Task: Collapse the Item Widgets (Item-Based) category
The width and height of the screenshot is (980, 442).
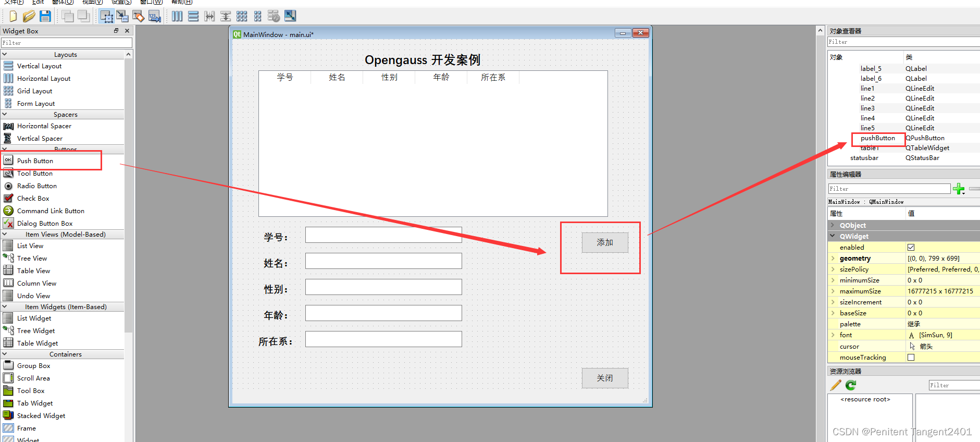Action: click(5, 306)
